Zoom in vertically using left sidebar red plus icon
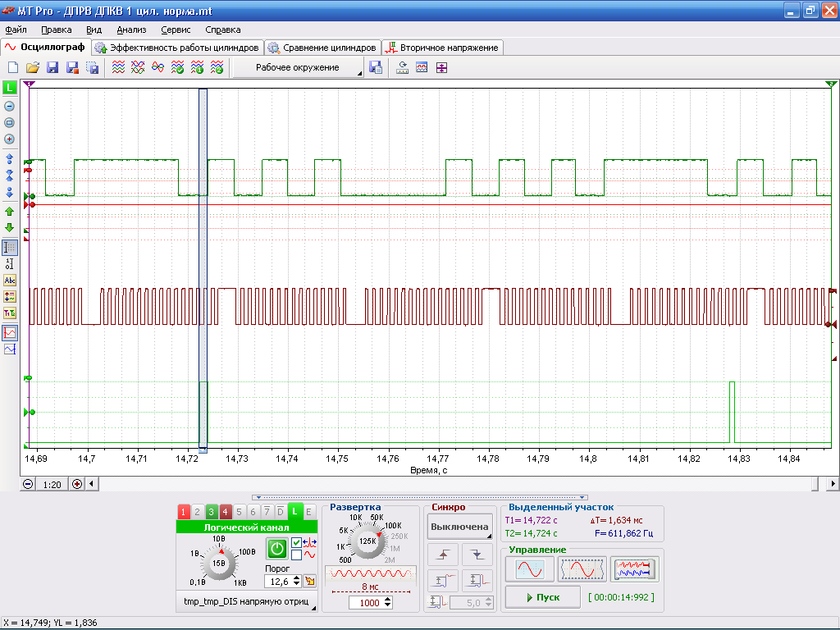 [x=9, y=139]
